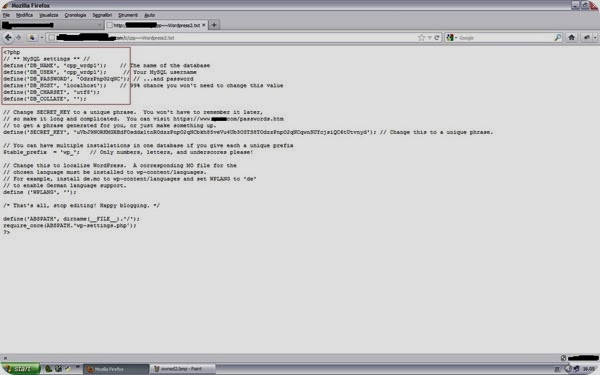The width and height of the screenshot is (600, 375).
Task: Click the round system tray icon
Action: click(x=568, y=369)
